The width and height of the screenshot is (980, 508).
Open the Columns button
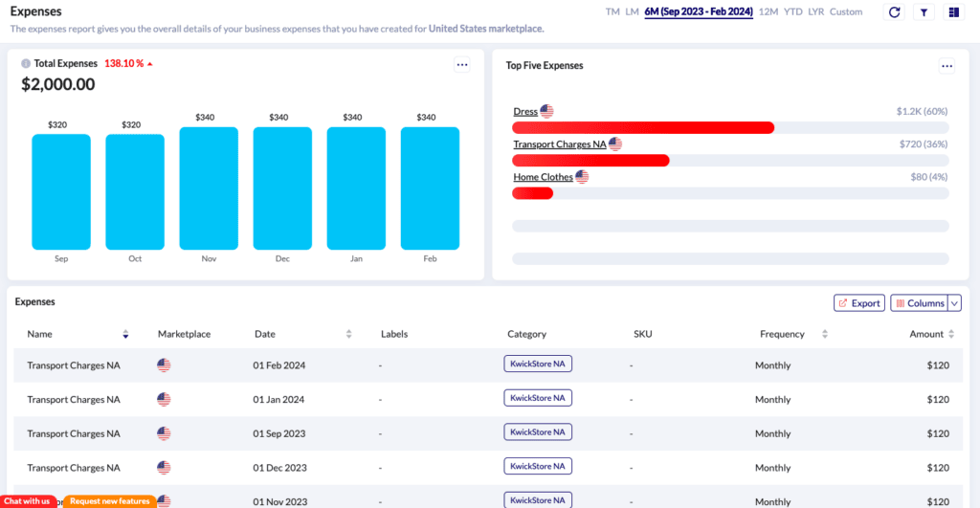(x=920, y=303)
